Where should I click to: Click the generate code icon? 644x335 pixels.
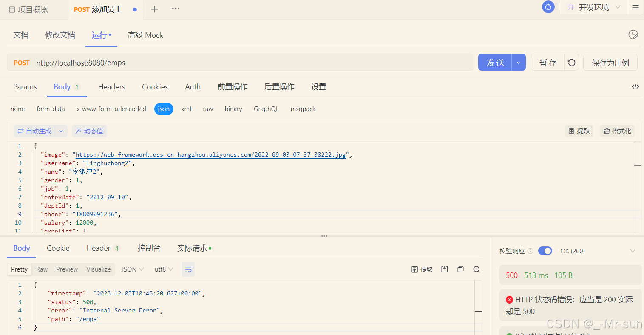tap(635, 86)
